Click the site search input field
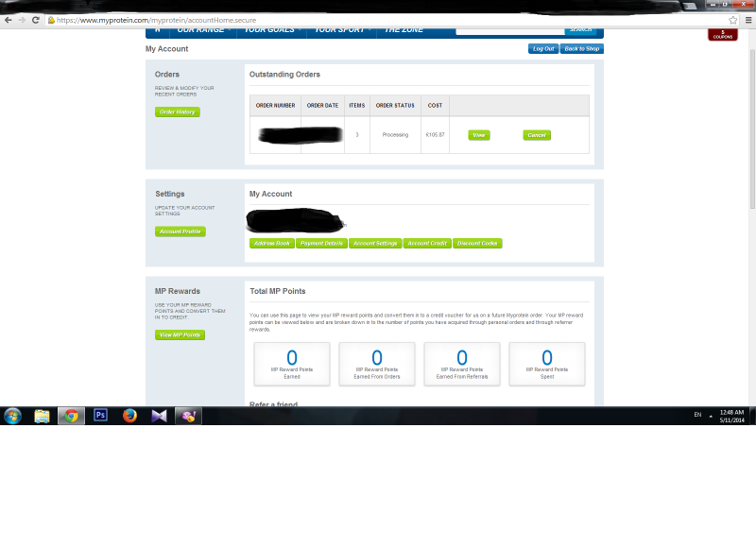Viewport: 756px width, 548px height. point(510,30)
